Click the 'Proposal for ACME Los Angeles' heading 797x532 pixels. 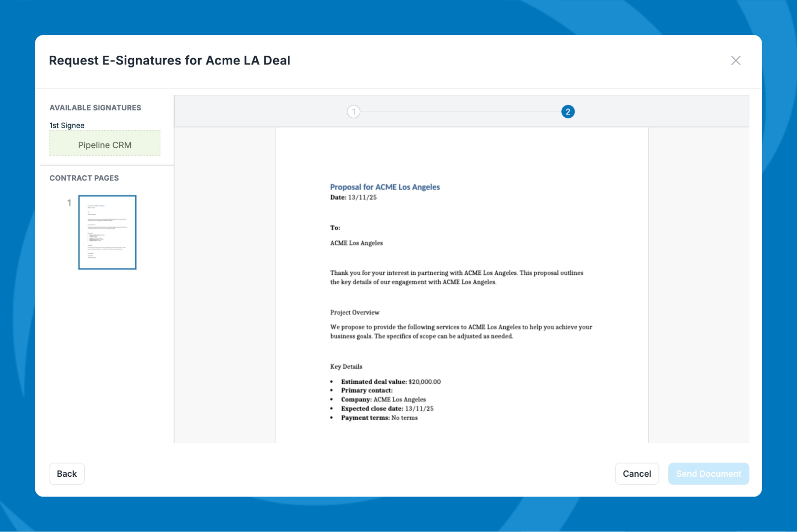tap(384, 187)
